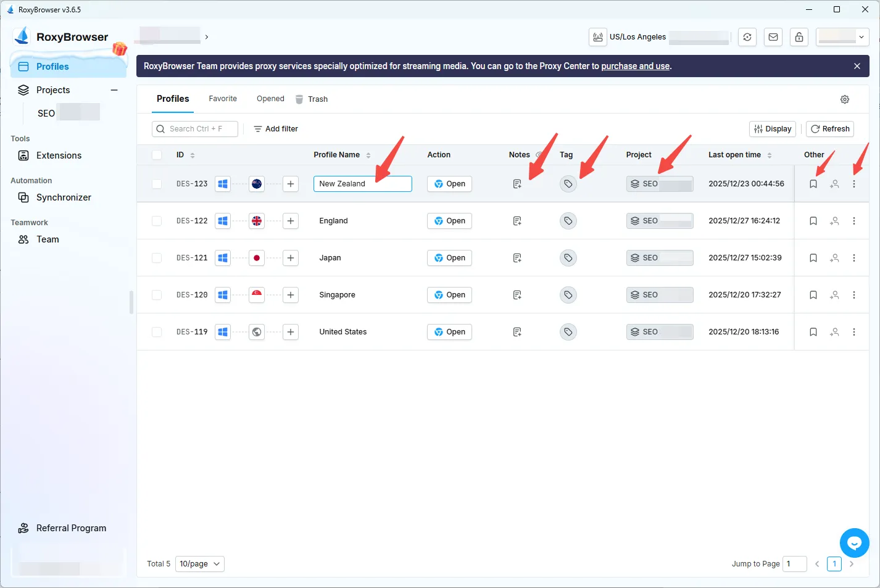This screenshot has height=588, width=880.
Task: Follow the 'purchase and use' link
Action: 635,66
